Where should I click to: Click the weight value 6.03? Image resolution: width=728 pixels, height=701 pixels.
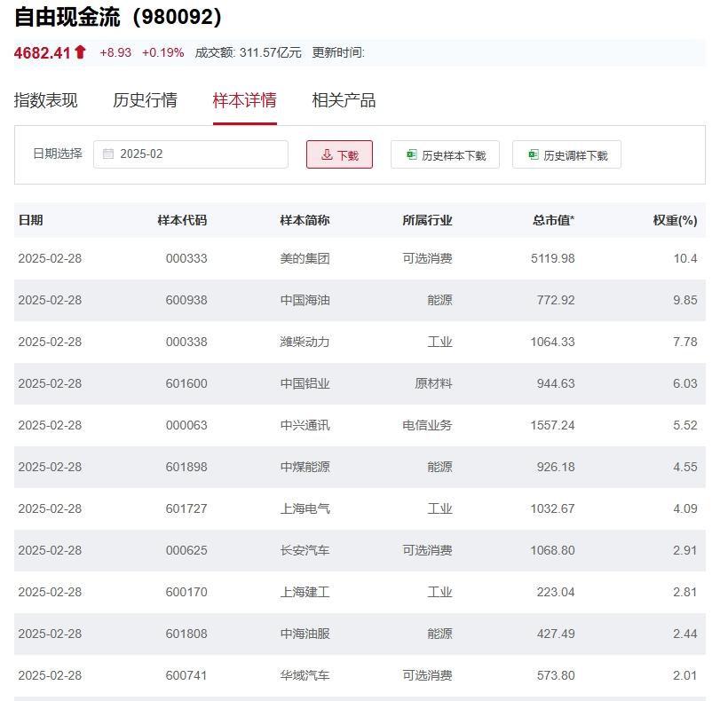point(685,383)
